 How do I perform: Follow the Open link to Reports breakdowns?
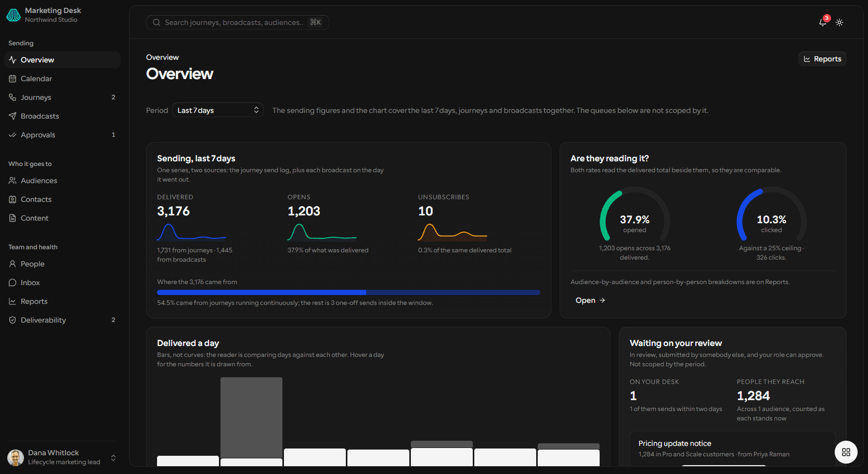590,300
